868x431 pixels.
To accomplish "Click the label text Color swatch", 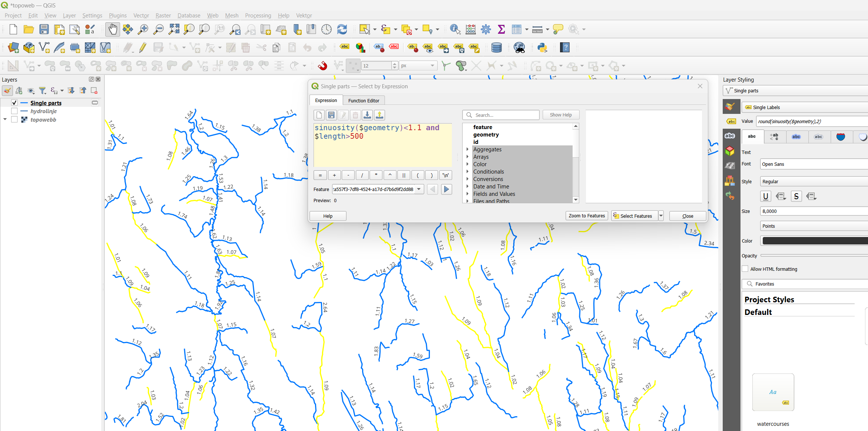I will click(x=815, y=241).
